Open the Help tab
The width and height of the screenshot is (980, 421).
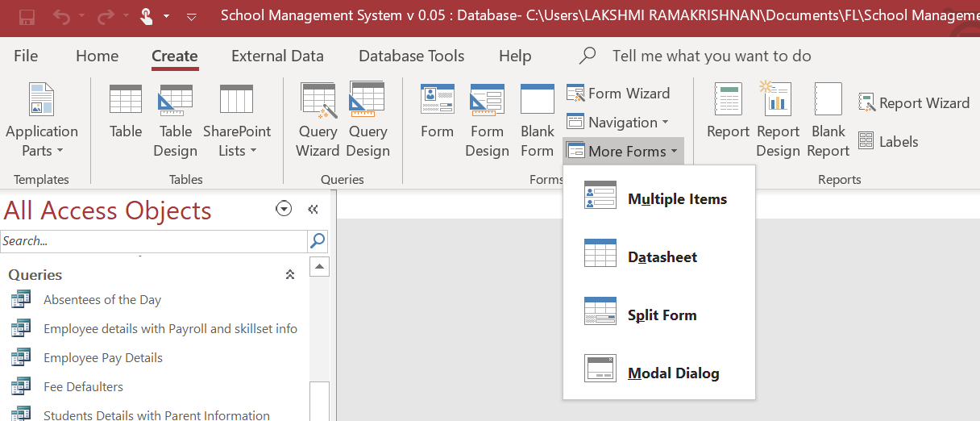point(515,56)
